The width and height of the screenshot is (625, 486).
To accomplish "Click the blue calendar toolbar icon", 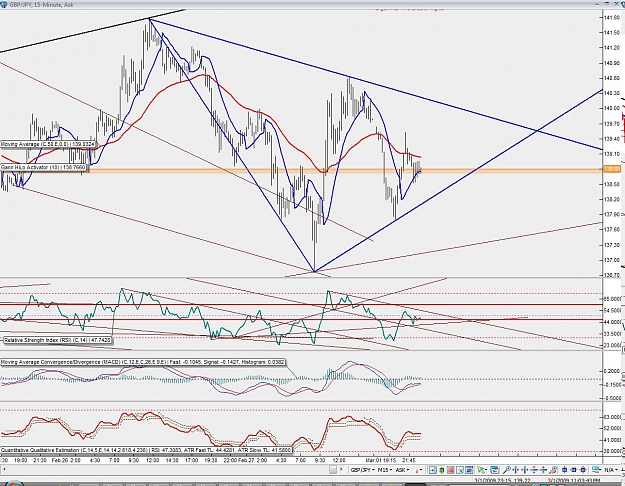I will 495,470.
